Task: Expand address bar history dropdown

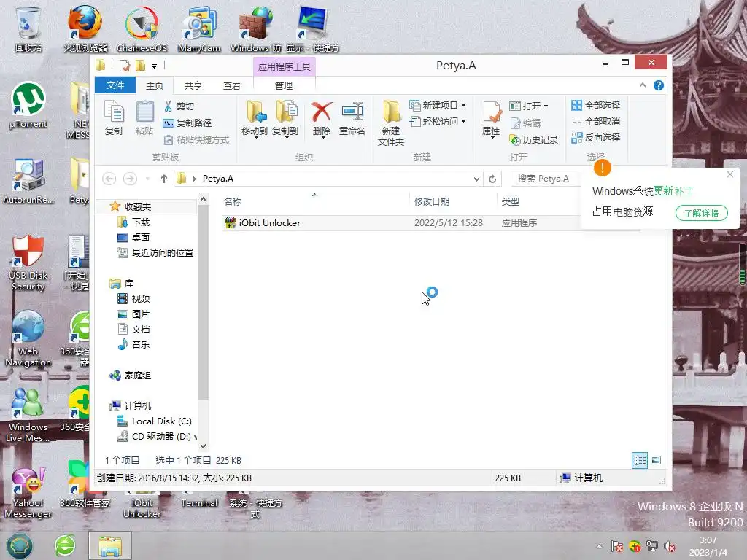Action: tap(476, 179)
